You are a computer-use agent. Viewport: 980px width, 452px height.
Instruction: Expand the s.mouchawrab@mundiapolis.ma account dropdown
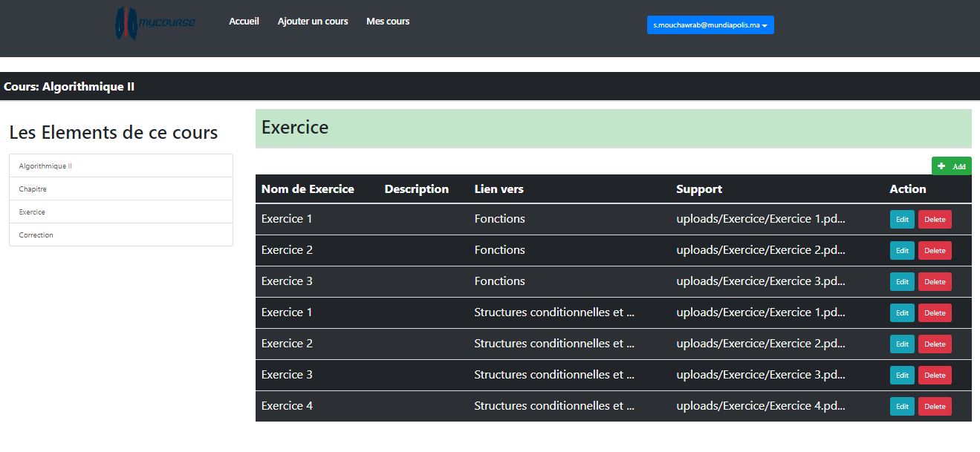pyautogui.click(x=710, y=25)
